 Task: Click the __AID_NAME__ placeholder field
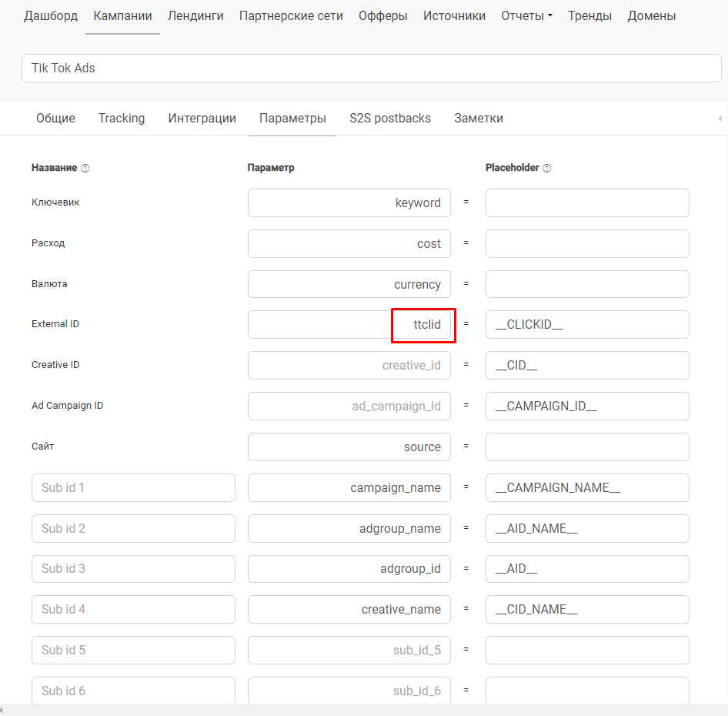click(x=587, y=528)
